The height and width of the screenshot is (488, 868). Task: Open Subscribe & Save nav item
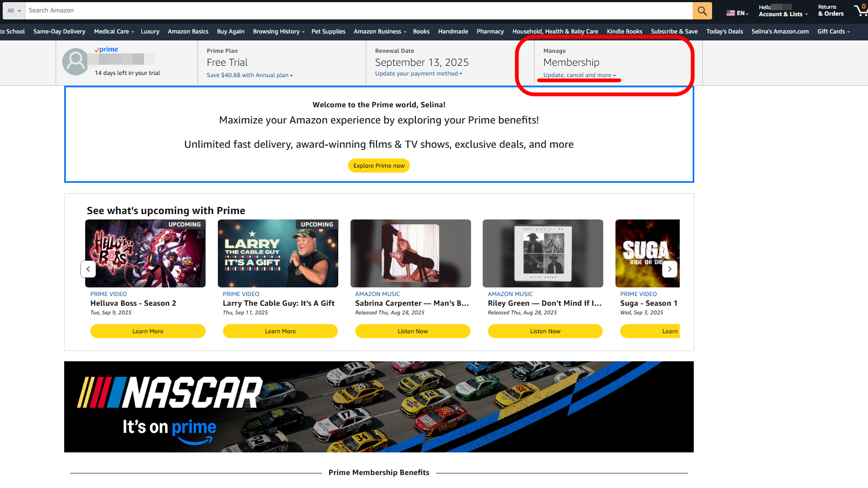coord(674,31)
